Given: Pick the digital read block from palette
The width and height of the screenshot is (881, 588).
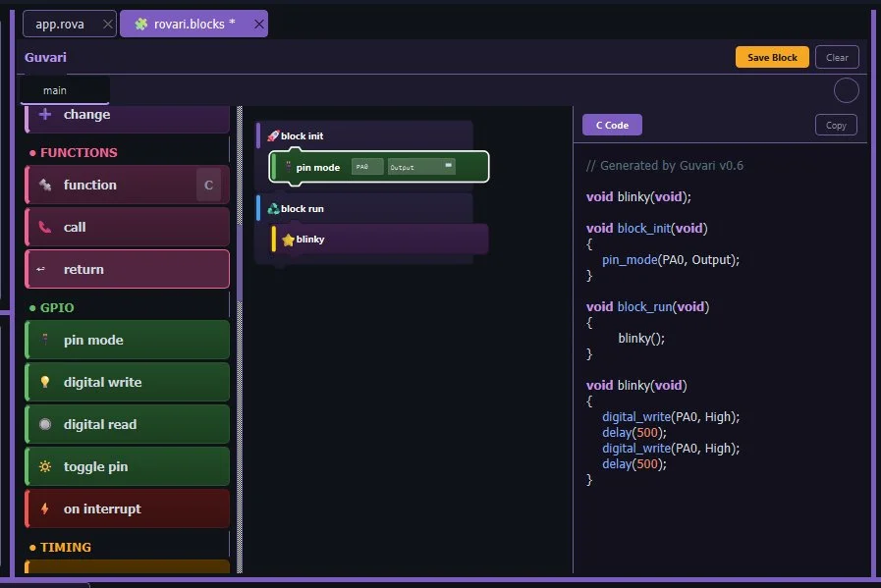Looking at the screenshot, I should 127,424.
